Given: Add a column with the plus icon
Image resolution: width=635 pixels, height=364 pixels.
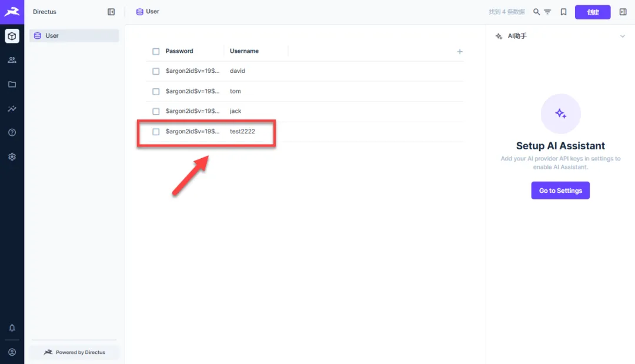Looking at the screenshot, I should [x=460, y=51].
